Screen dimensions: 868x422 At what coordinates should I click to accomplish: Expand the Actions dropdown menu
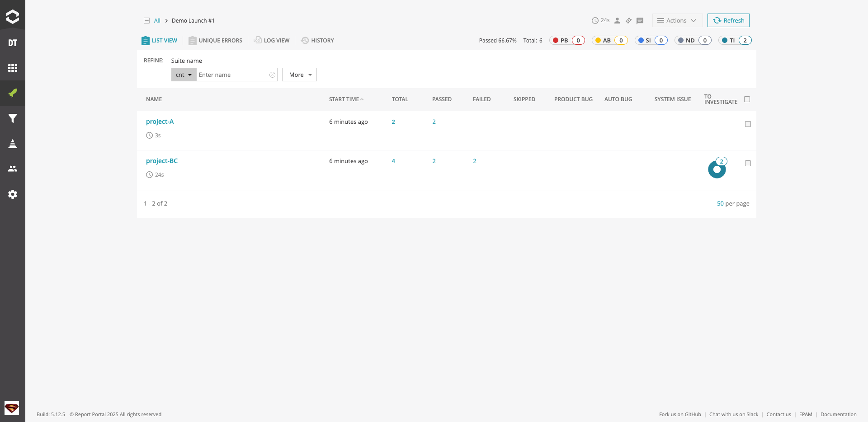677,20
